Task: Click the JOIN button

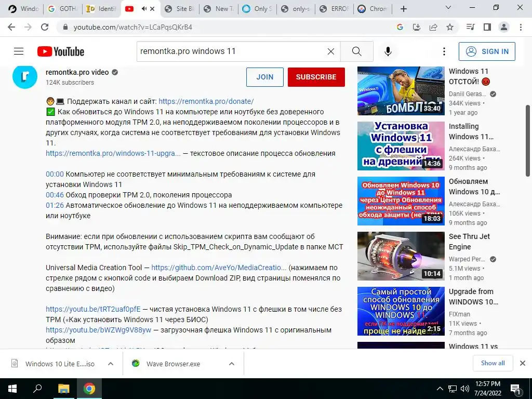Action: [264, 77]
